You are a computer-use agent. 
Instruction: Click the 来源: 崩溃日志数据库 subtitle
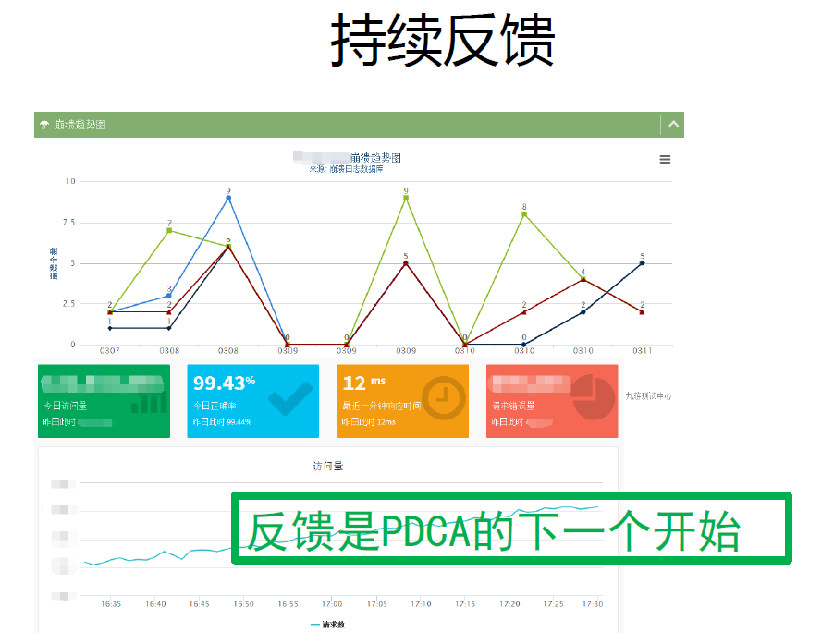[x=346, y=169]
